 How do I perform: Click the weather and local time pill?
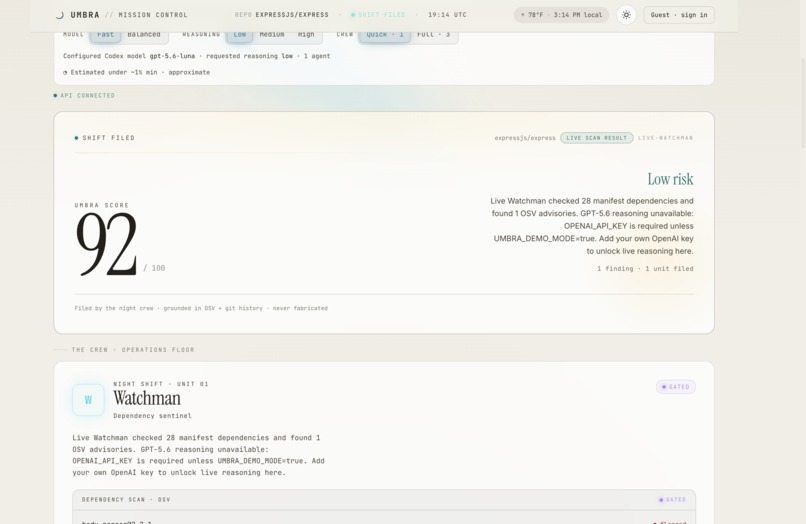(x=561, y=15)
